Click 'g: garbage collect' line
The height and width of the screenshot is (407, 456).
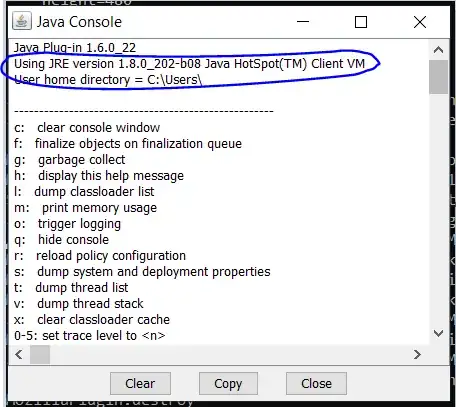[70, 160]
